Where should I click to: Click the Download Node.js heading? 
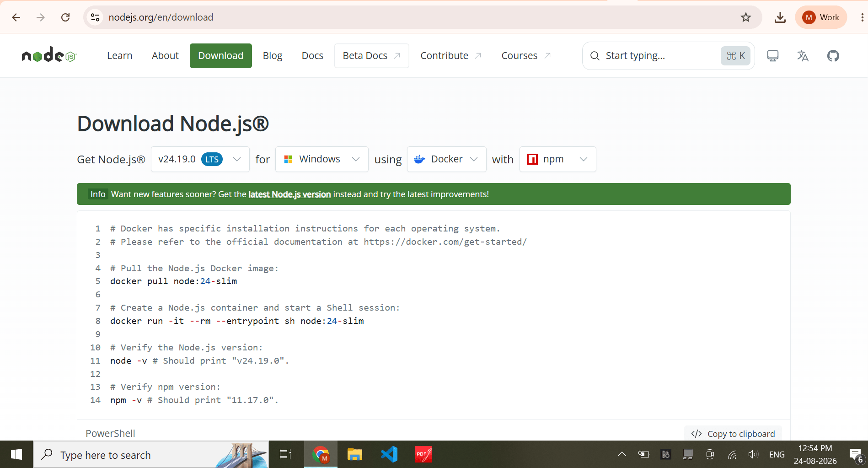tap(173, 124)
